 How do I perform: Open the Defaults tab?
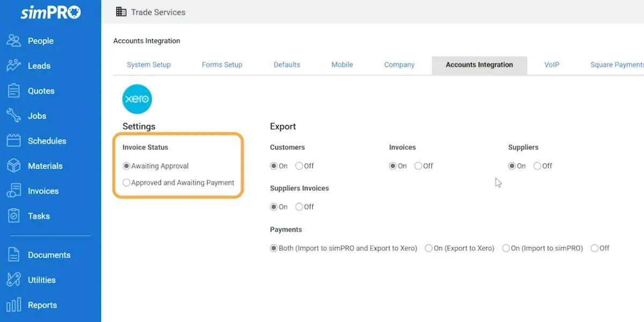tap(287, 64)
